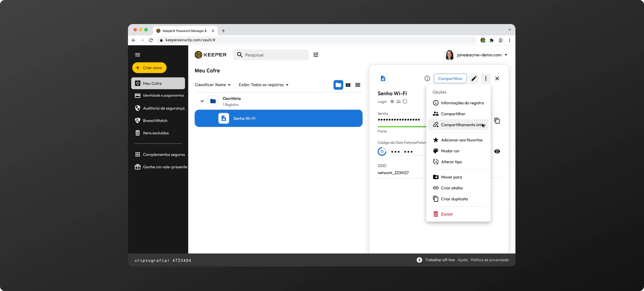
Task: Copy the password with copy icon
Action: [497, 121]
